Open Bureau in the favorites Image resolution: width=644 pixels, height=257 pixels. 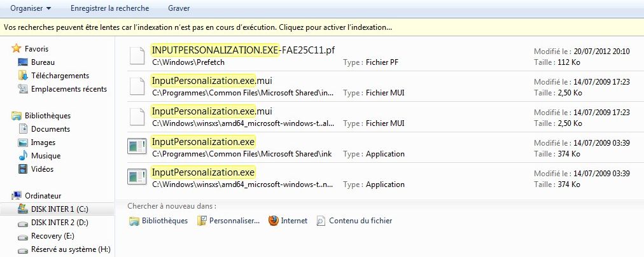point(43,62)
